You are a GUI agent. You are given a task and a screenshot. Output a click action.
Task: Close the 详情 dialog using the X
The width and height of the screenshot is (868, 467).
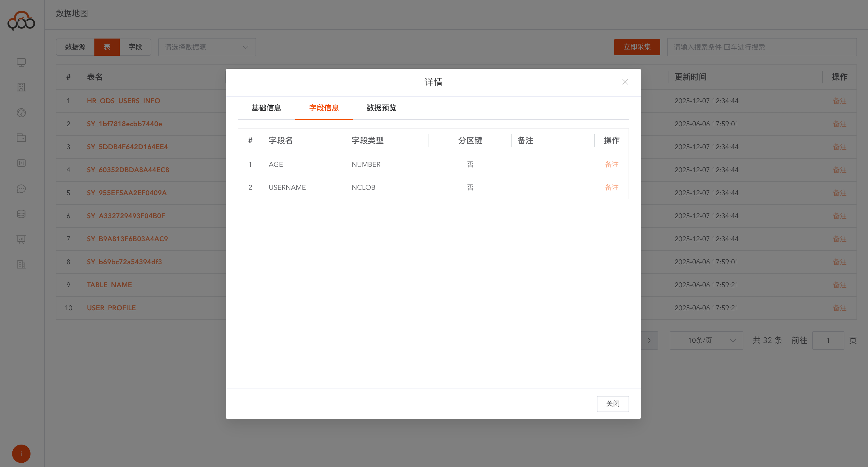tap(625, 81)
